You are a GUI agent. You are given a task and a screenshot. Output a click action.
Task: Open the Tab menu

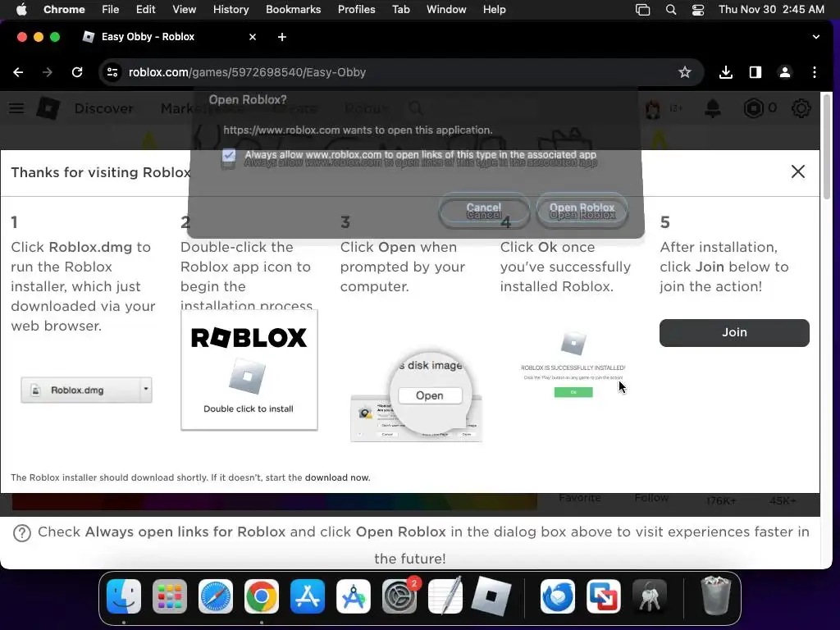click(400, 9)
